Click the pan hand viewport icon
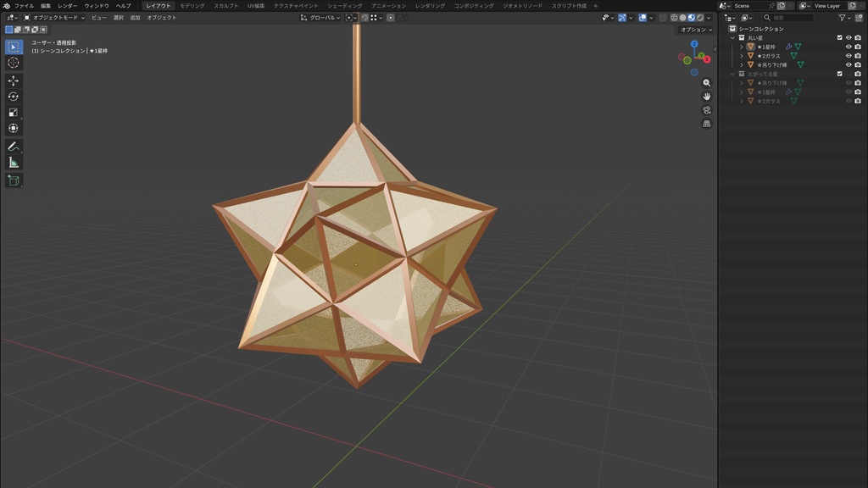The width and height of the screenshot is (868, 488). click(x=707, y=97)
